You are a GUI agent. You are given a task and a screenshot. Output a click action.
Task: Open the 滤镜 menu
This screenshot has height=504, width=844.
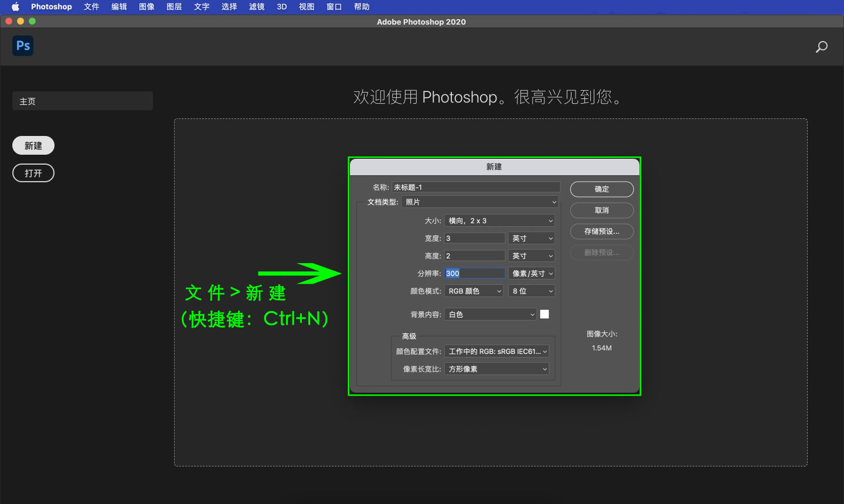point(256,6)
